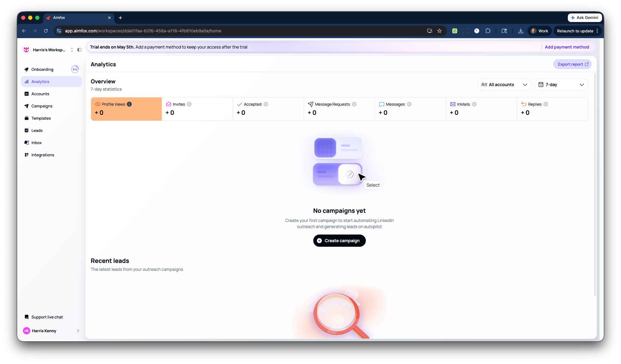The width and height of the screenshot is (621, 364).
Task: Open the Leads section
Action: click(x=37, y=130)
